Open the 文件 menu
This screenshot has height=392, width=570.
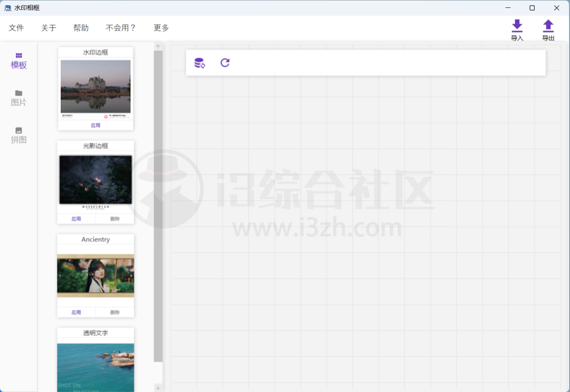tap(16, 28)
